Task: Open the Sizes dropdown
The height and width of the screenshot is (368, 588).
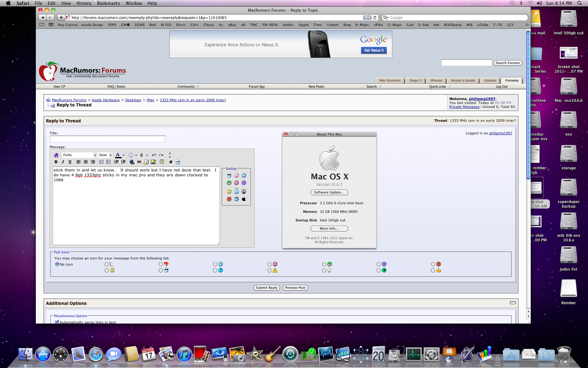Action: click(105, 155)
